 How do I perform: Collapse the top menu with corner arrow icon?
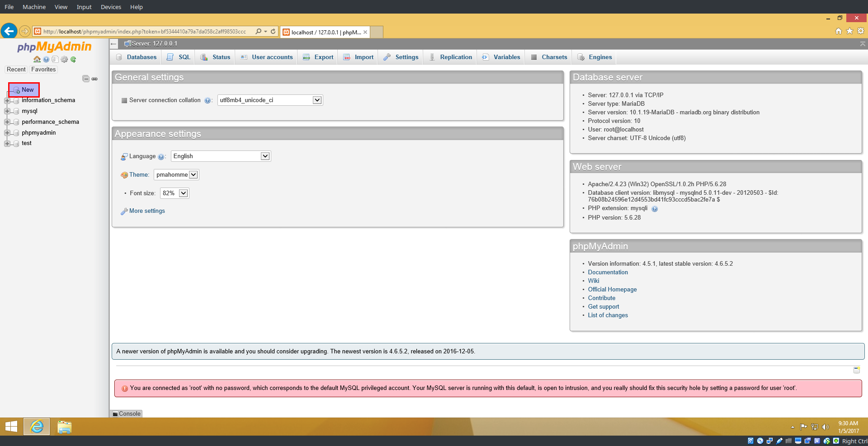click(863, 44)
